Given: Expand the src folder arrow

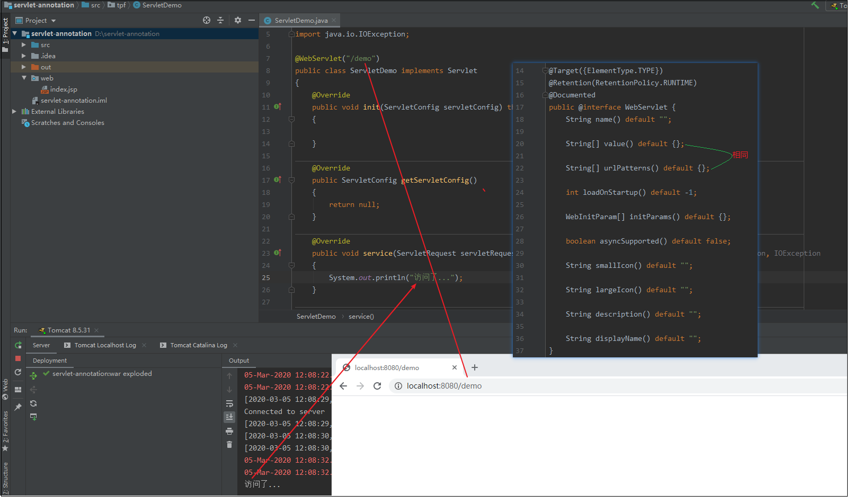Looking at the screenshot, I should pyautogui.click(x=24, y=45).
